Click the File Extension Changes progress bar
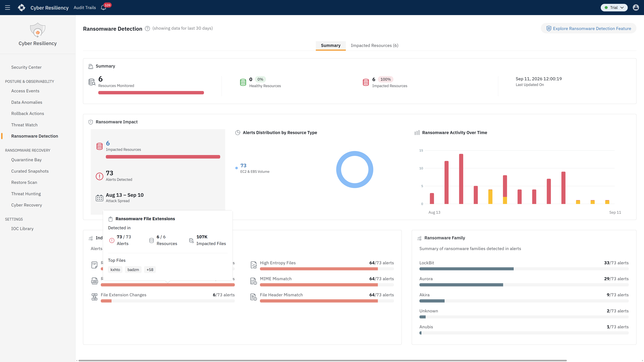The height and width of the screenshot is (362, 644). (168, 301)
